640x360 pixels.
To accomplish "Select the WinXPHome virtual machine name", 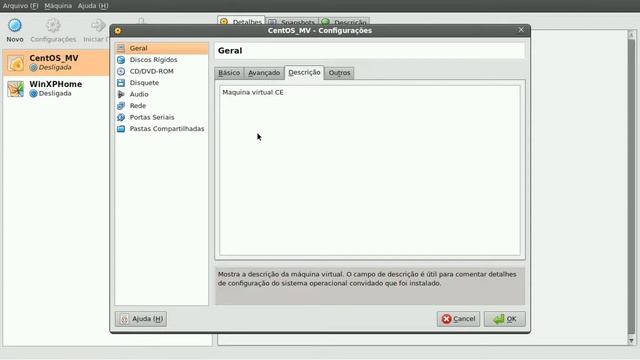I will pyautogui.click(x=56, y=84).
